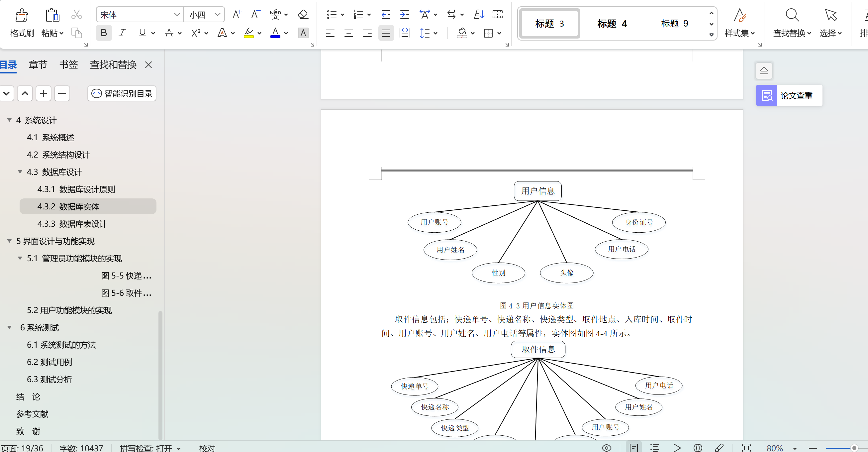Image resolution: width=868 pixels, height=452 pixels.
Task: Click the Format Painter (格式刷) icon
Action: 22,16
